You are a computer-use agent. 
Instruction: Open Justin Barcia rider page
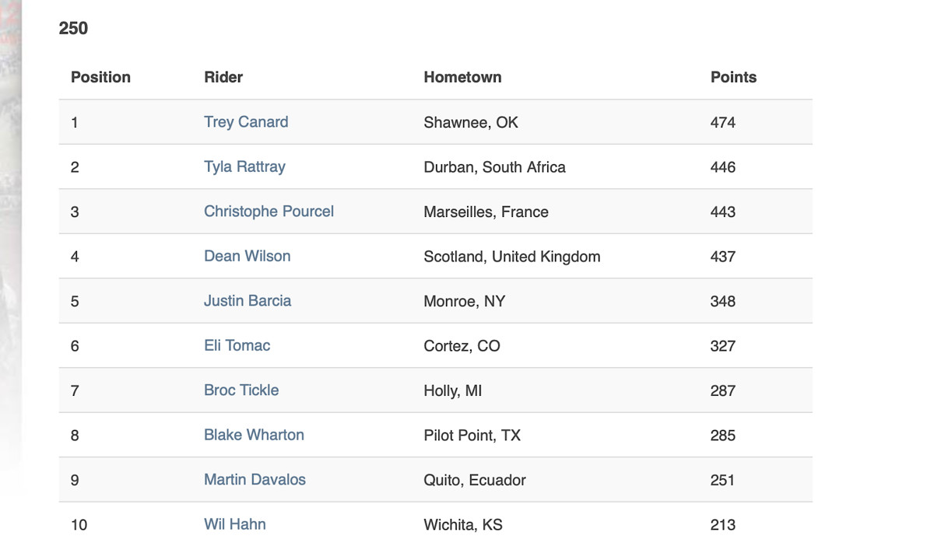(248, 301)
